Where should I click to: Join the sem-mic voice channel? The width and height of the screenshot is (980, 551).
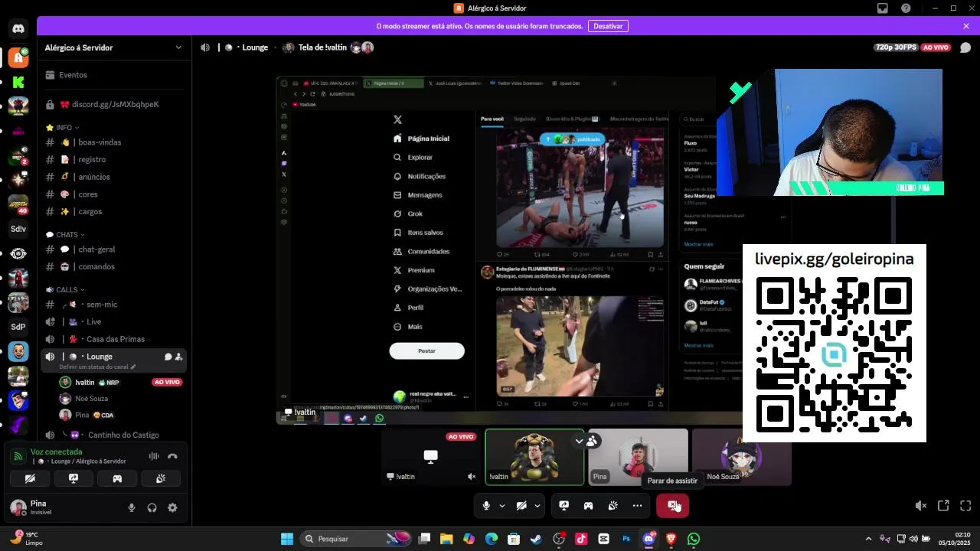[115, 305]
